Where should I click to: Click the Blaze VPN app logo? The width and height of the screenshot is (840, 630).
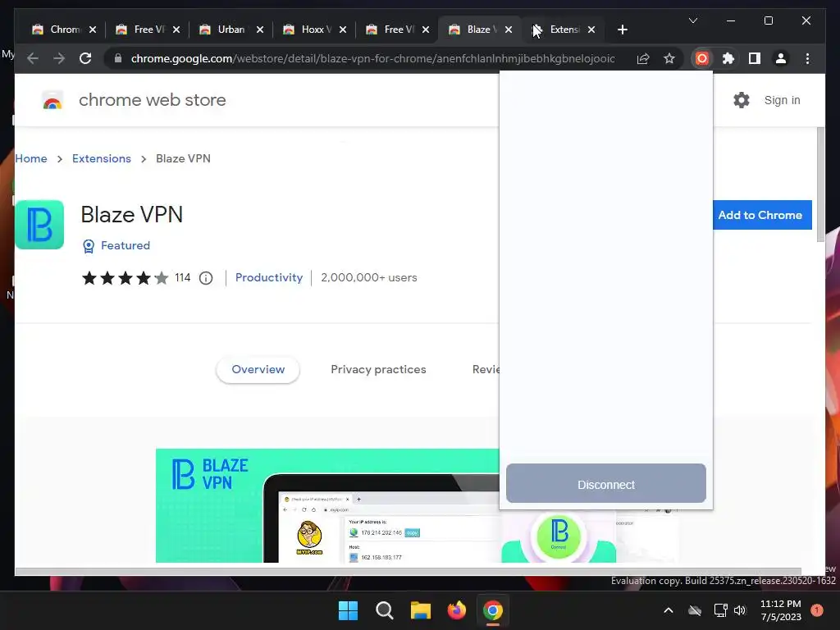coord(39,225)
